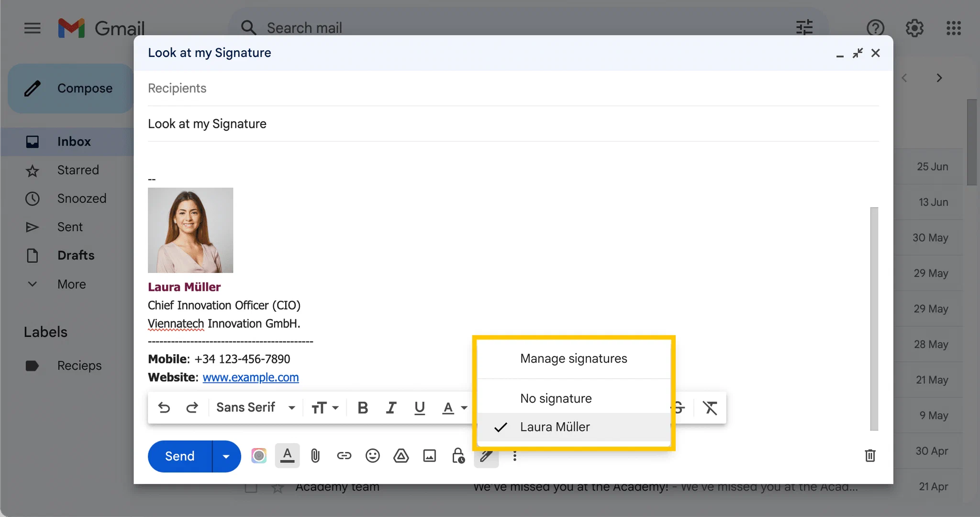980x517 pixels.
Task: Expand the text size dropdown
Action: (x=325, y=408)
